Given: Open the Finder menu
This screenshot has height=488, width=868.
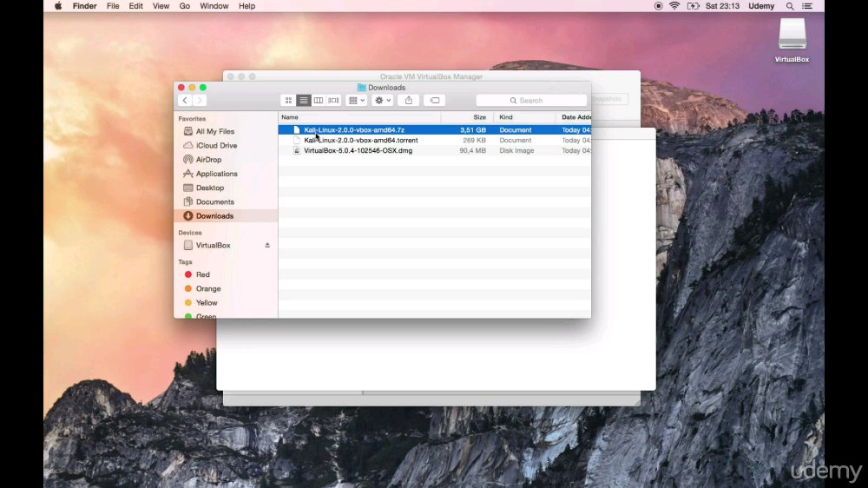Looking at the screenshot, I should 85,6.
